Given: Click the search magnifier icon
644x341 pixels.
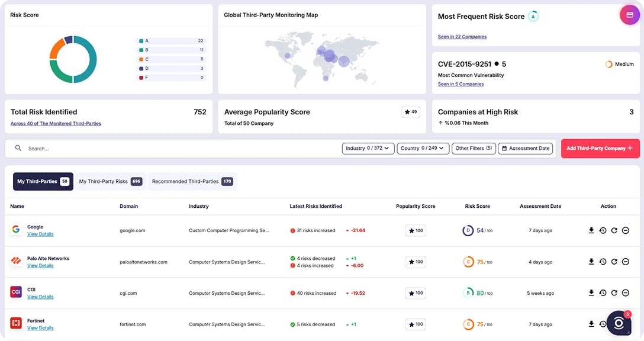Looking at the screenshot, I should (18, 148).
